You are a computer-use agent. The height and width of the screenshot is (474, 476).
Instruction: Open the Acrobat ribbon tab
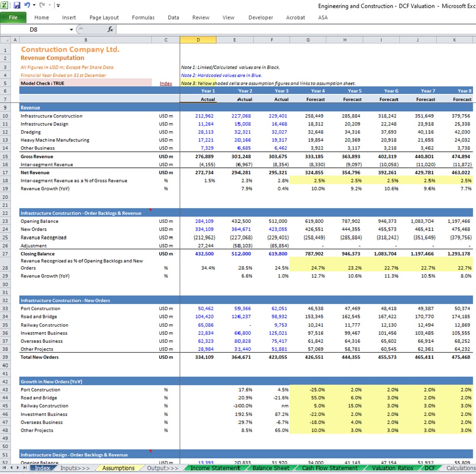(295, 18)
